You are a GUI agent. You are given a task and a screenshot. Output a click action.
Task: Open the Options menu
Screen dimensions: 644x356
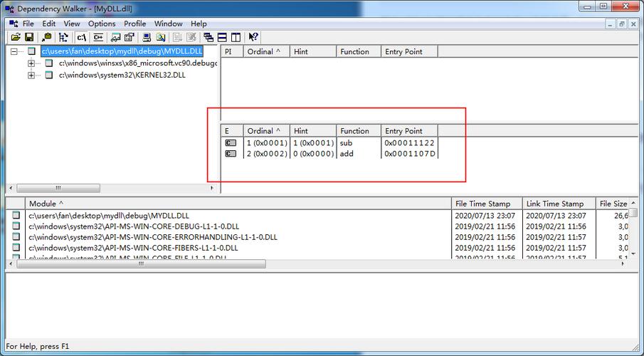click(102, 23)
